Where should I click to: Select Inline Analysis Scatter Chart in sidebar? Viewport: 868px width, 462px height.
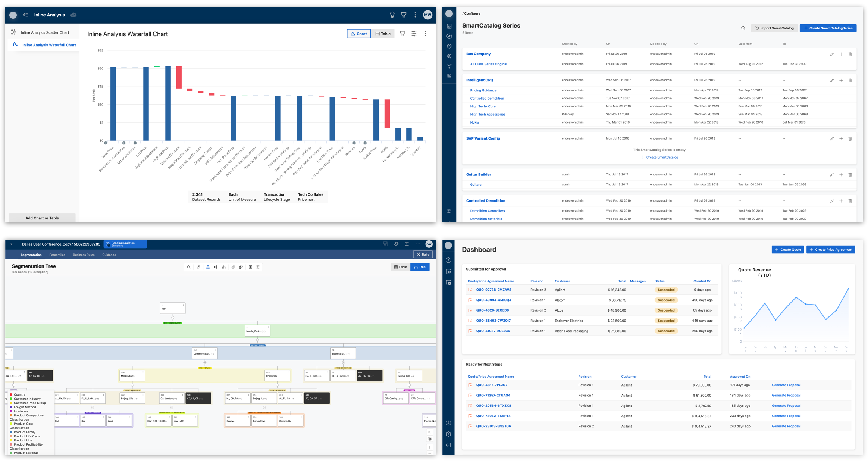pyautogui.click(x=45, y=32)
